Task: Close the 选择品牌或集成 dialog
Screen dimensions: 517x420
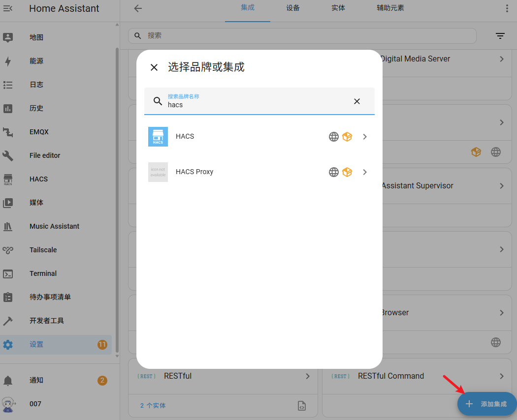Action: tap(154, 67)
